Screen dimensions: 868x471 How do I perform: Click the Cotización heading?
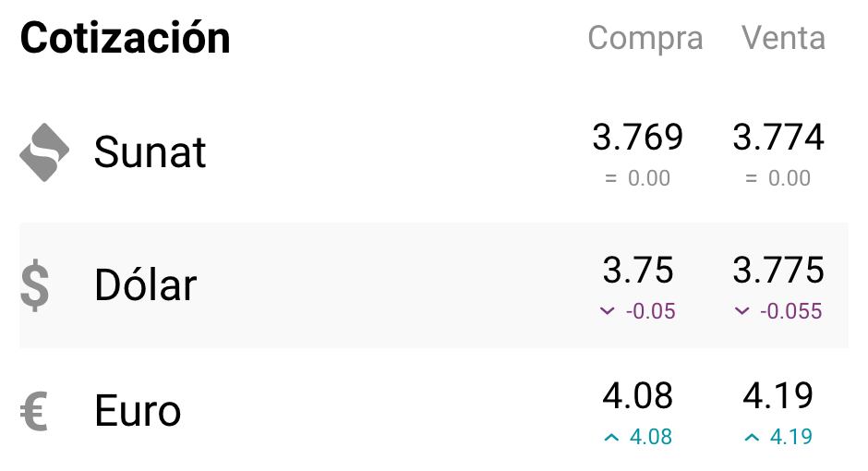(126, 39)
